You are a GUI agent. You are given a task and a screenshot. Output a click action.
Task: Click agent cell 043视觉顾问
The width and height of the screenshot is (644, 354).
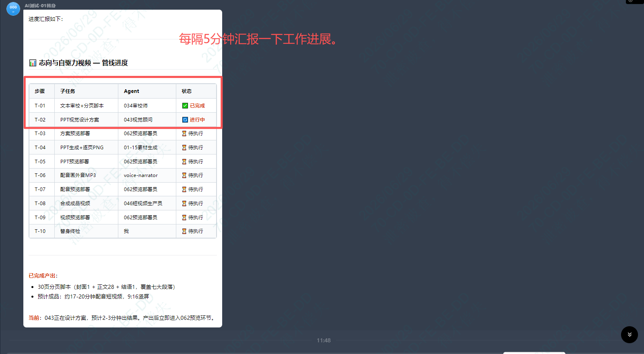click(x=138, y=120)
